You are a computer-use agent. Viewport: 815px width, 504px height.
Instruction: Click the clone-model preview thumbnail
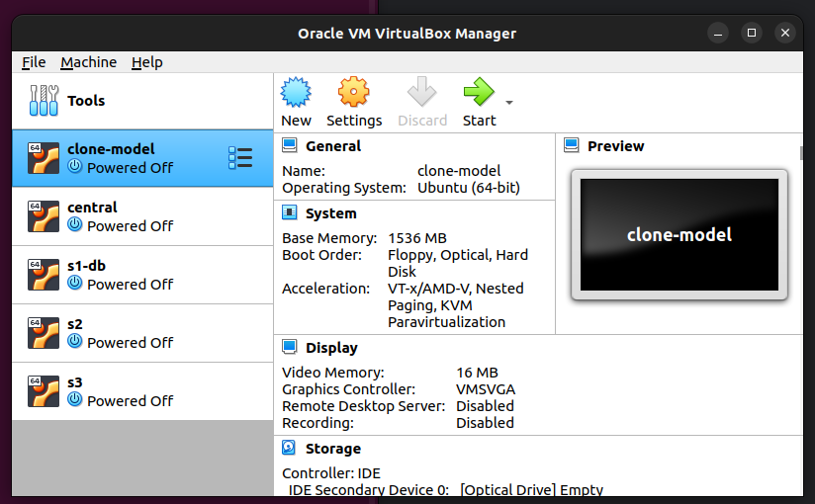tap(679, 235)
